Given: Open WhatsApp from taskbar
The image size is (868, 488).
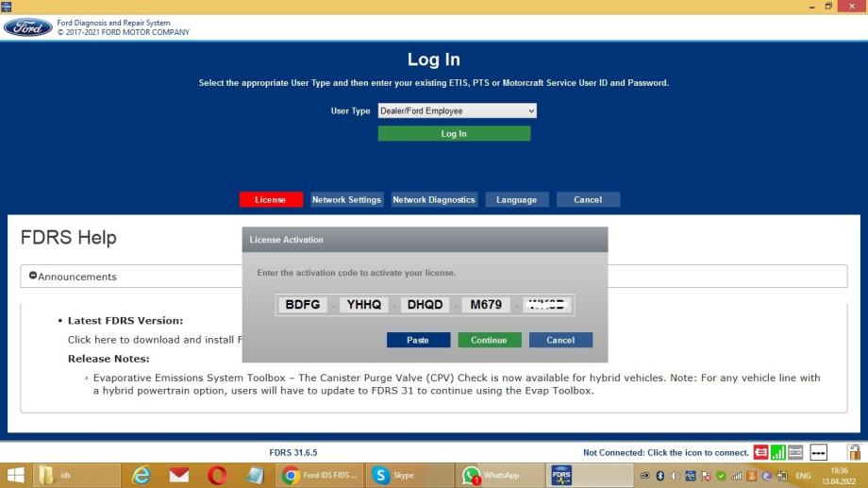Looking at the screenshot, I should pyautogui.click(x=500, y=476).
